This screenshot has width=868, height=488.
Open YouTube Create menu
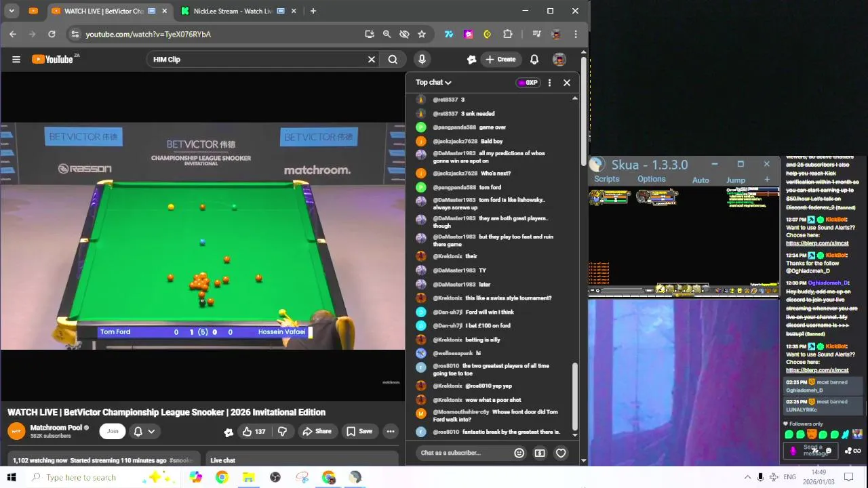[x=500, y=60]
